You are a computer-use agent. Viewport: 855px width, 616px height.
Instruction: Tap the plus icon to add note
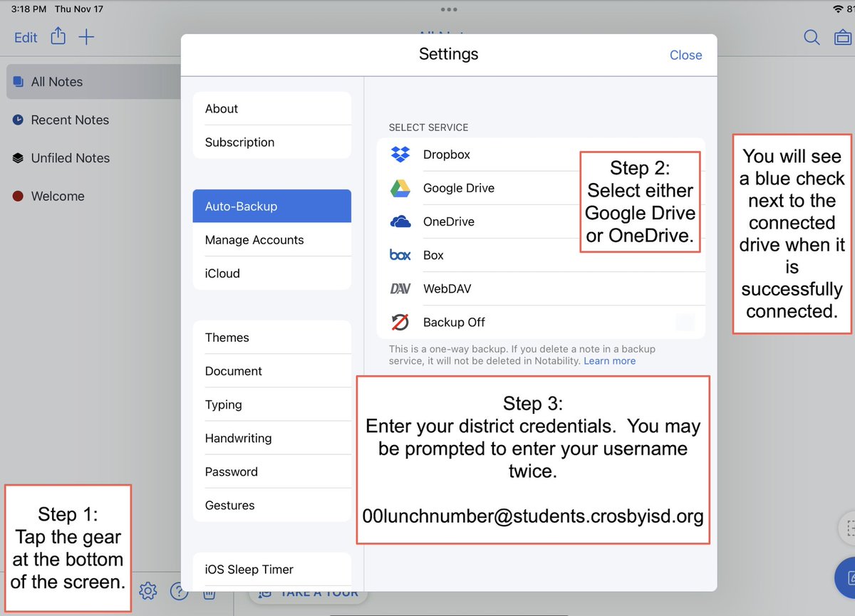(x=86, y=37)
